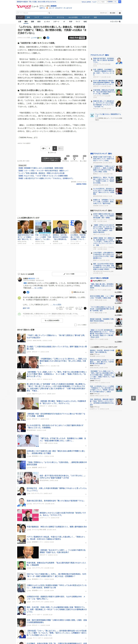Click 白鳥浩 commenter avatar

click(x=20, y=279)
